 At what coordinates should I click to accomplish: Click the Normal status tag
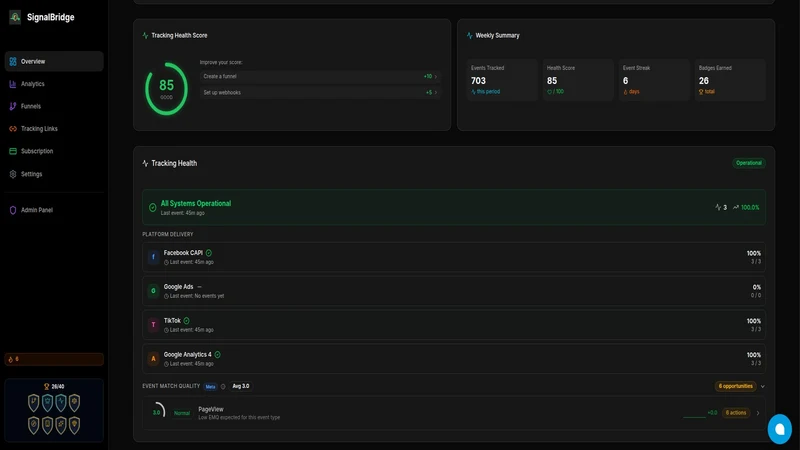(x=182, y=413)
